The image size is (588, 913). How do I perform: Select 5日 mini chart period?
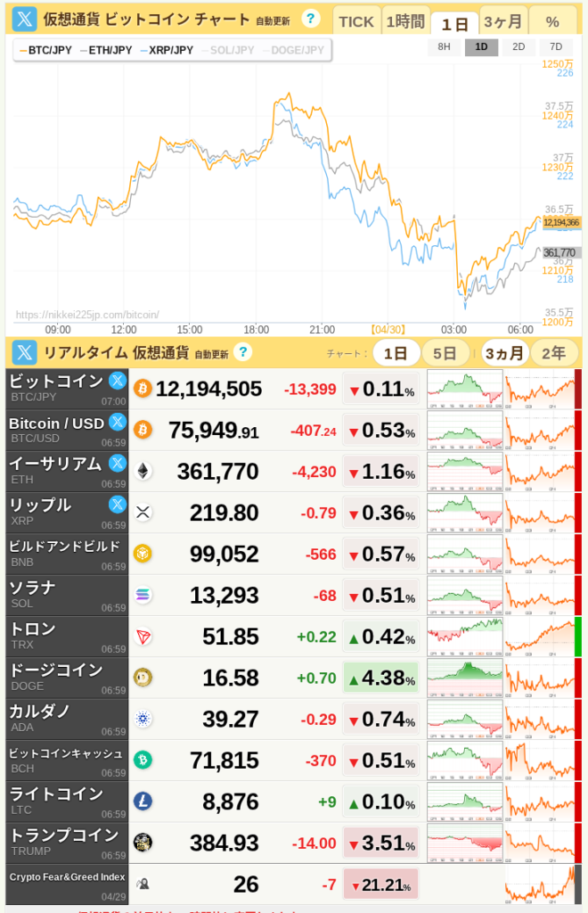(x=445, y=353)
